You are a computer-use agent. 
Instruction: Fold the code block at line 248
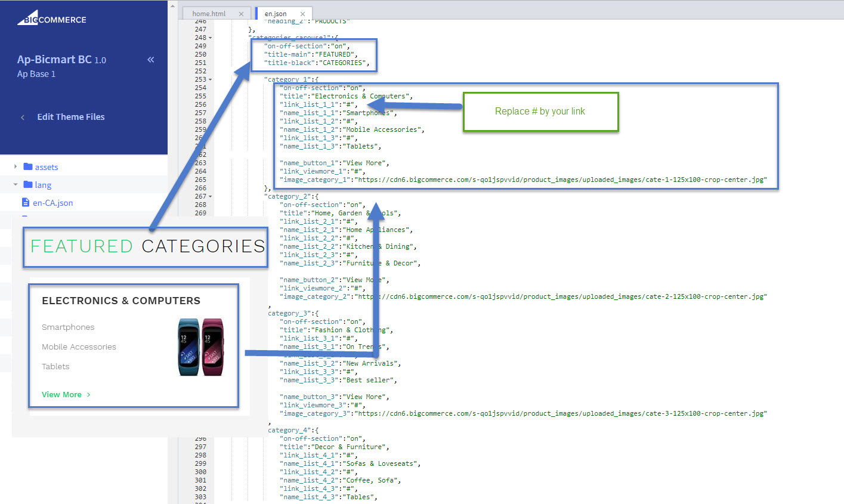210,38
